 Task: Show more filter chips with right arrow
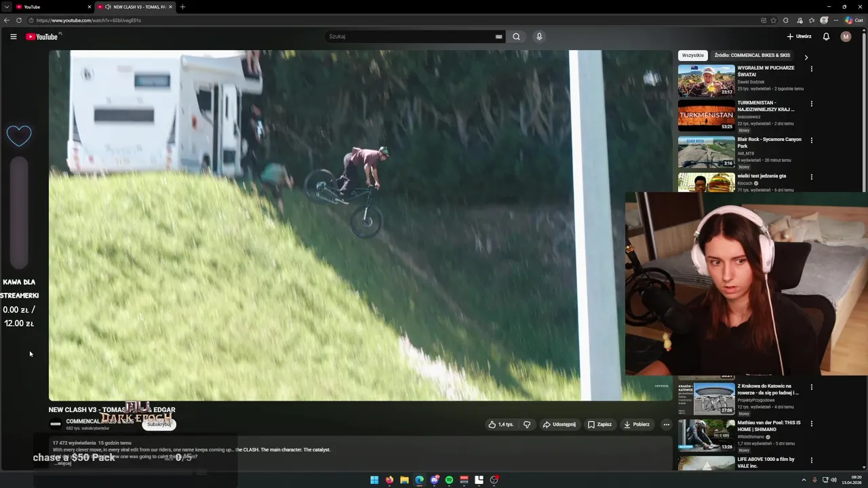806,58
